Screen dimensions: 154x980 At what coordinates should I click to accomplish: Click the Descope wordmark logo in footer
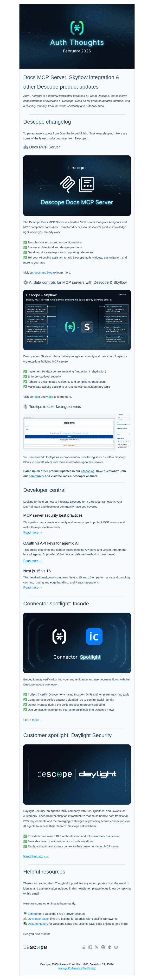[x=35, y=947]
